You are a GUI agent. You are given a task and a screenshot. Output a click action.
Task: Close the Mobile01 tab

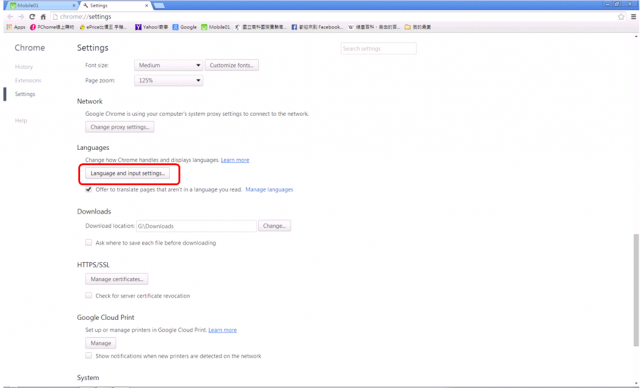[74, 6]
